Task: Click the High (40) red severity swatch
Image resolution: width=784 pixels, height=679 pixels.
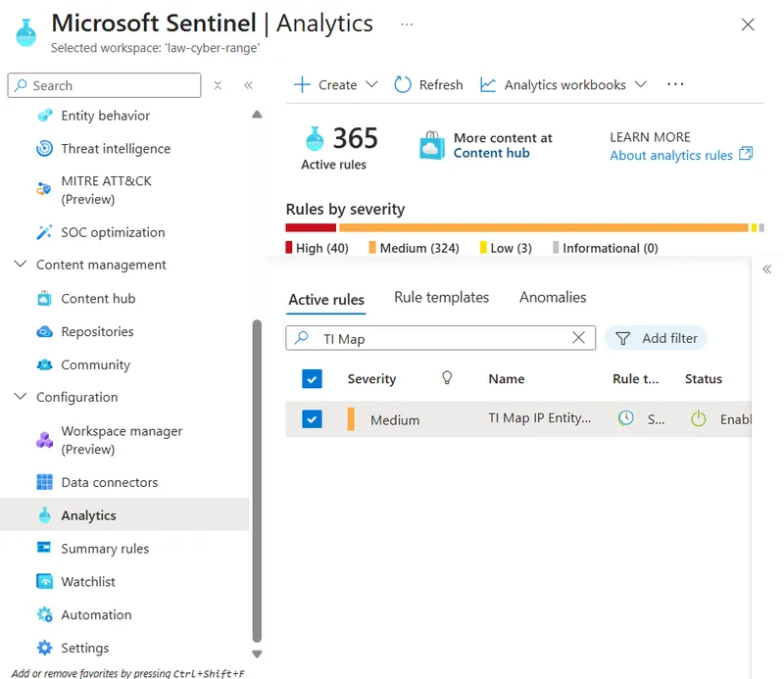Action: pyautogui.click(x=288, y=248)
